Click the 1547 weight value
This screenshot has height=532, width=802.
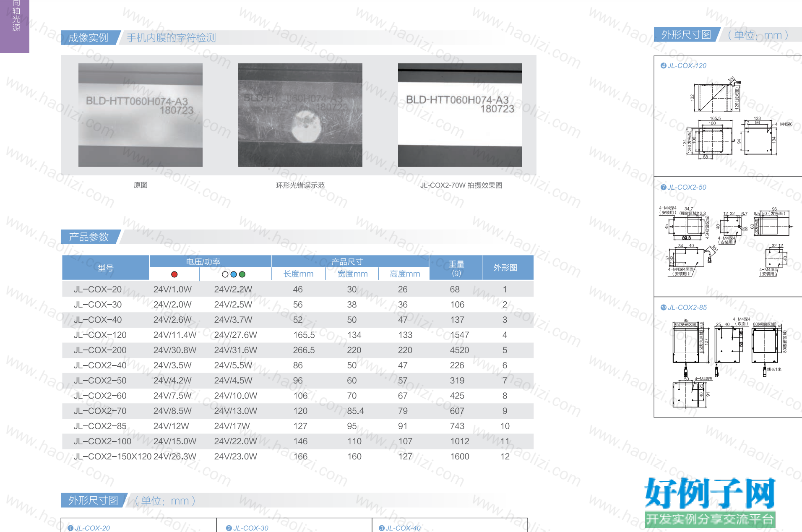tap(459, 335)
